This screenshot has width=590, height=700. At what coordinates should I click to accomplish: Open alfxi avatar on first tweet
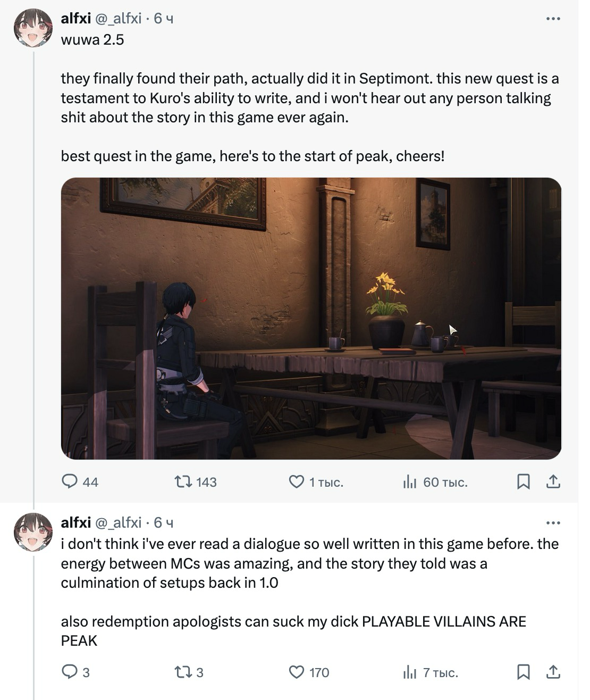pos(33,28)
